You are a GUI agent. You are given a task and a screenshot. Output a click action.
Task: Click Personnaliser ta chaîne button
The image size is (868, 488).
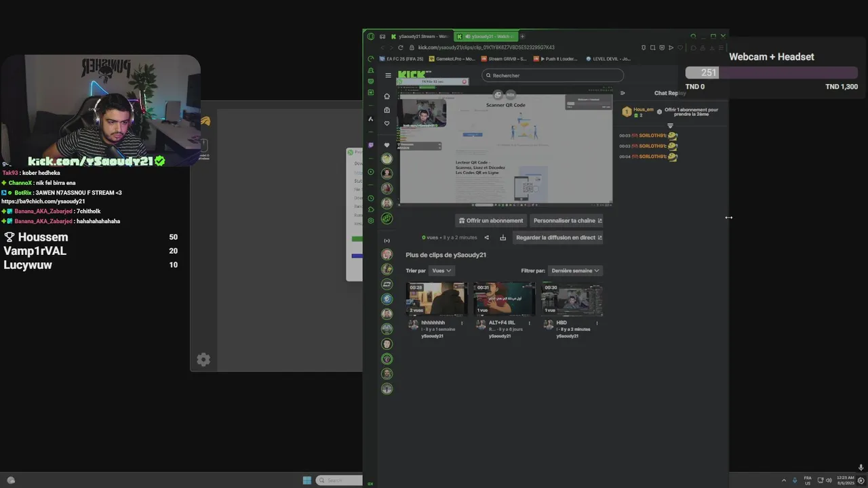pos(568,220)
